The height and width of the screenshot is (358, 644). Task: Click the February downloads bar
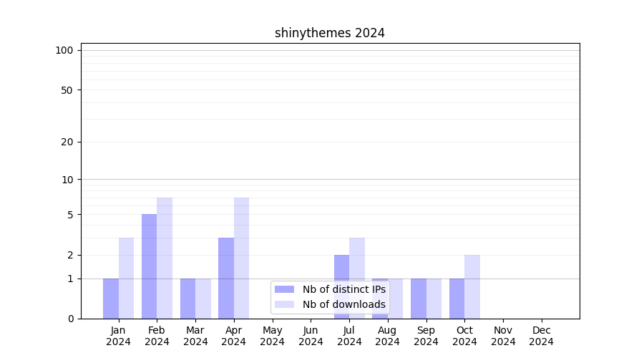(165, 258)
